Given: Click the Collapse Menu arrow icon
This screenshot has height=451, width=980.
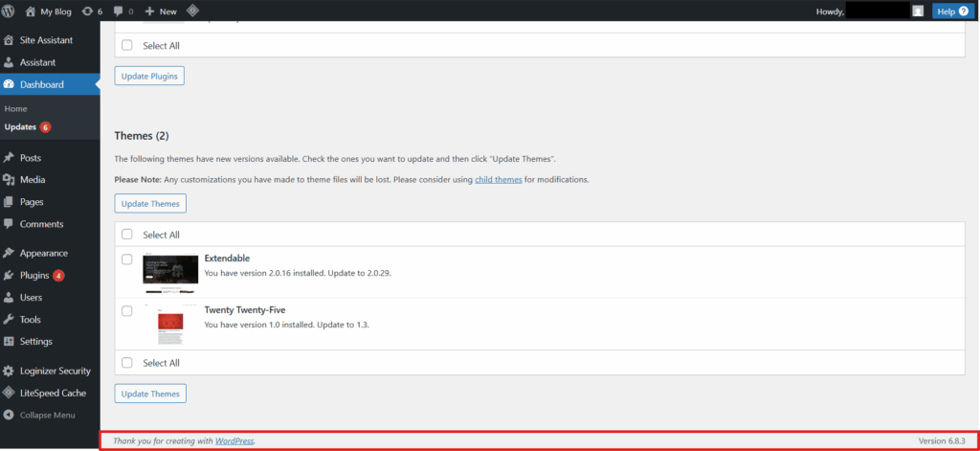Looking at the screenshot, I should [9, 415].
